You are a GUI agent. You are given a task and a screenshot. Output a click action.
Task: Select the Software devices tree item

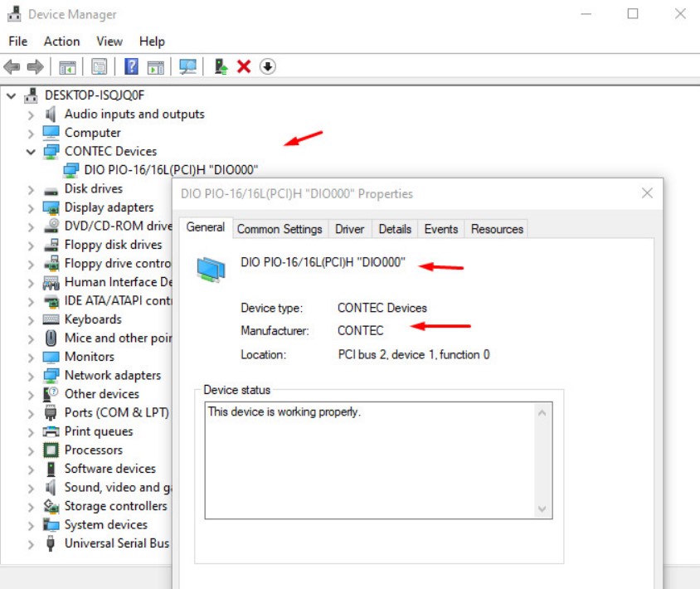[x=109, y=469]
